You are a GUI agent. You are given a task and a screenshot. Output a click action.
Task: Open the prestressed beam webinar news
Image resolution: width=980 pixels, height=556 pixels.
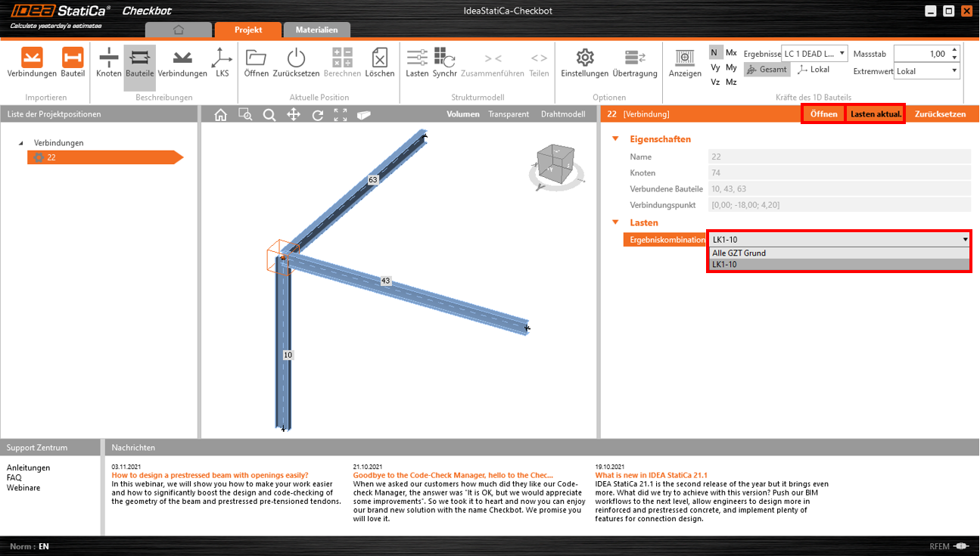point(210,475)
